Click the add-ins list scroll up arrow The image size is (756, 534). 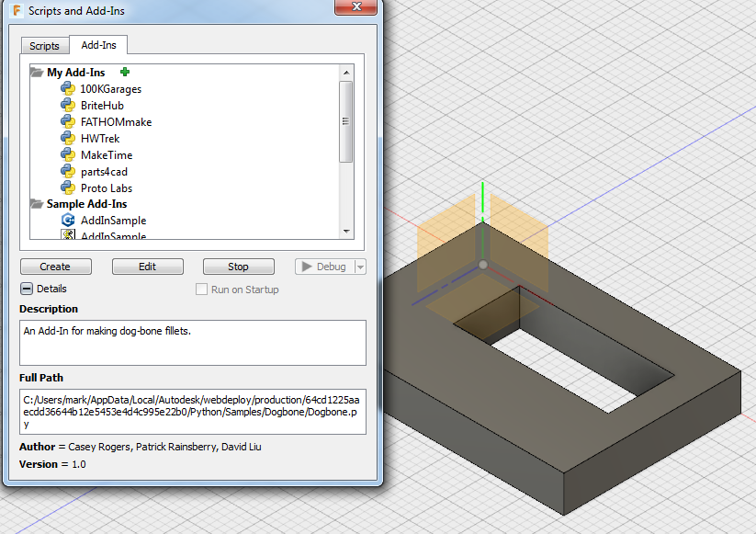coord(346,73)
